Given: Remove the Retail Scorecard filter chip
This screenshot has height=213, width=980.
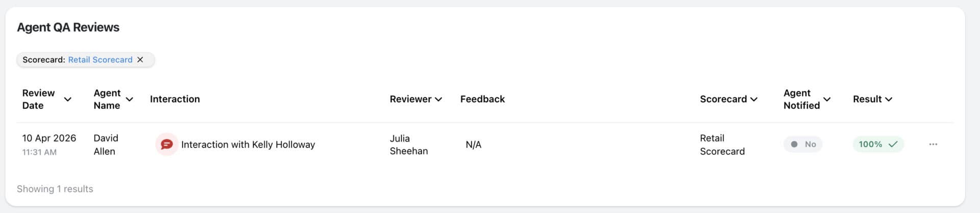Looking at the screenshot, I should coord(140,60).
